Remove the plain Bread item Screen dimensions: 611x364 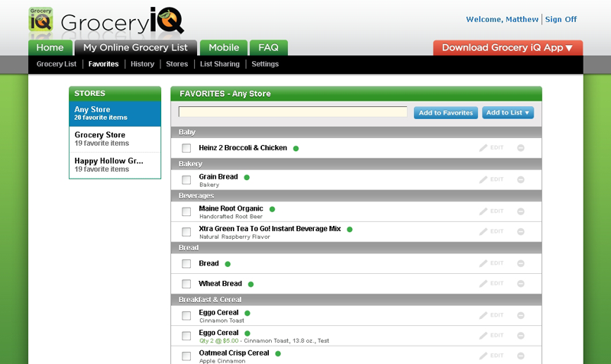tap(521, 263)
